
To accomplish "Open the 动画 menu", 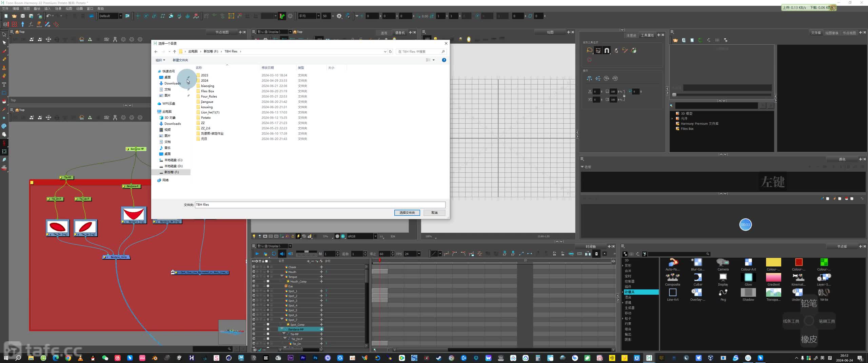I will [79, 8].
